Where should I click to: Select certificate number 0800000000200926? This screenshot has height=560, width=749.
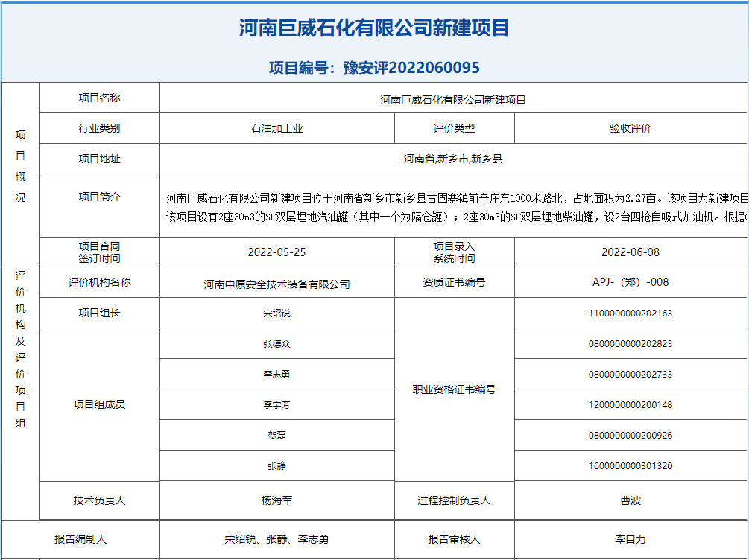(631, 436)
